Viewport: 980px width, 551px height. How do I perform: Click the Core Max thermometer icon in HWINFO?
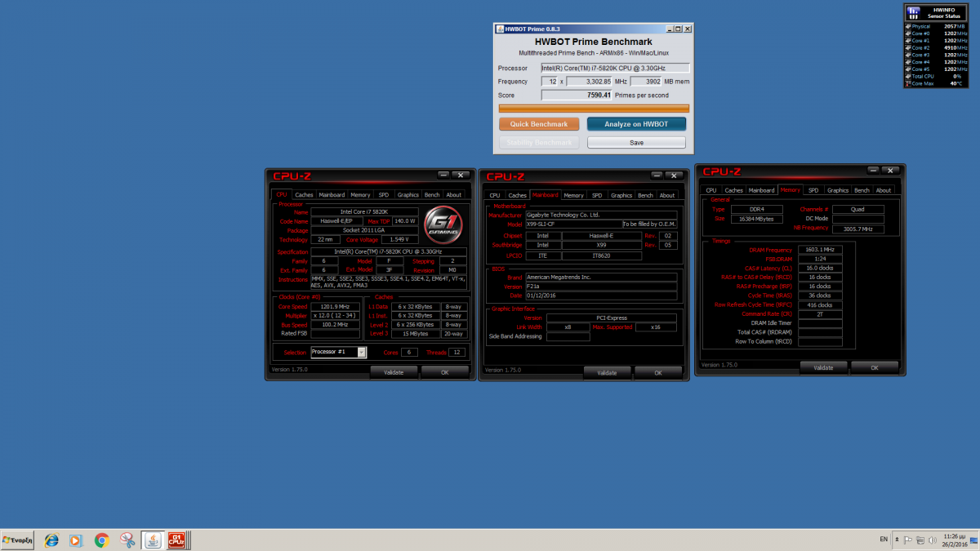pyautogui.click(x=908, y=83)
